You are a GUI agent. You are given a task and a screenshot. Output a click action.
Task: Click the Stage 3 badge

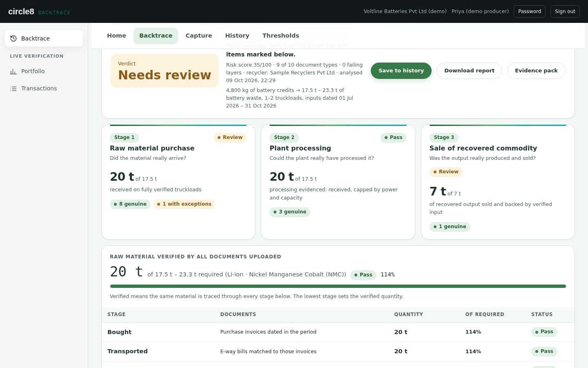point(444,137)
